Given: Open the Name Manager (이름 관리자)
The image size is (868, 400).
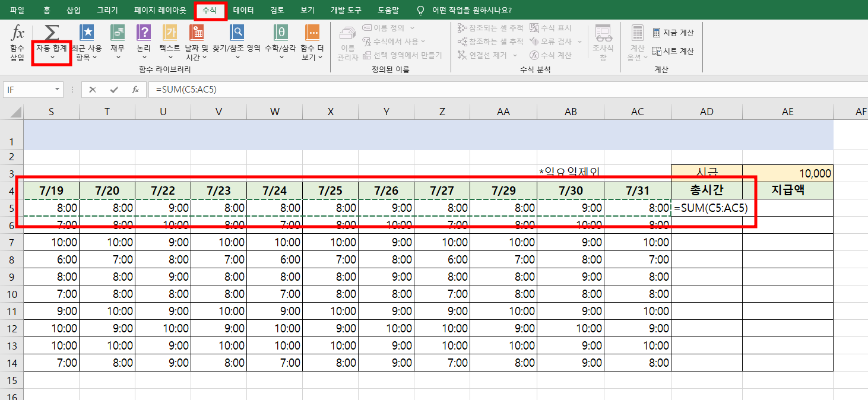Looking at the screenshot, I should (348, 43).
